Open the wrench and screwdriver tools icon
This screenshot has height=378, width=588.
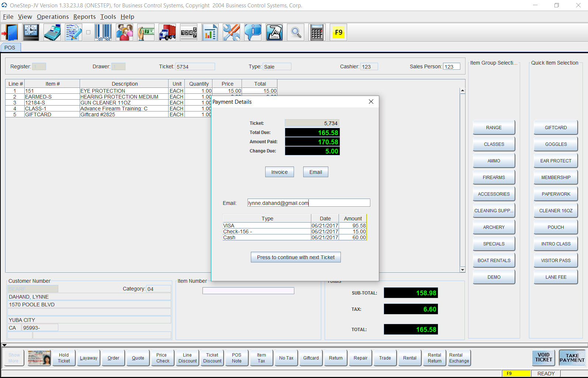tap(231, 32)
